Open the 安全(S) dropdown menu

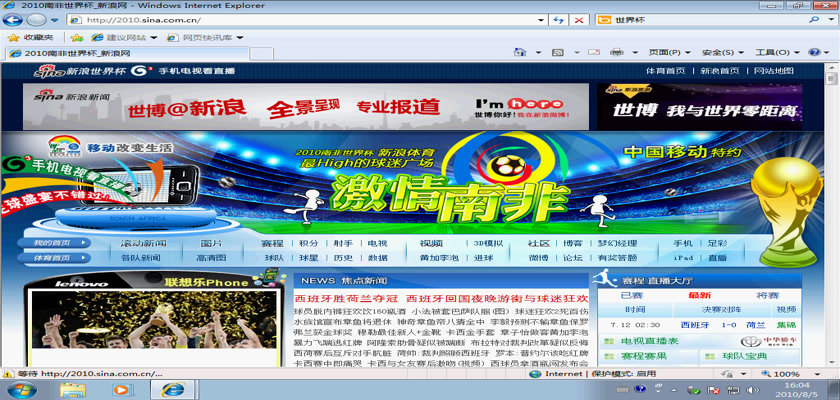pyautogui.click(x=722, y=53)
